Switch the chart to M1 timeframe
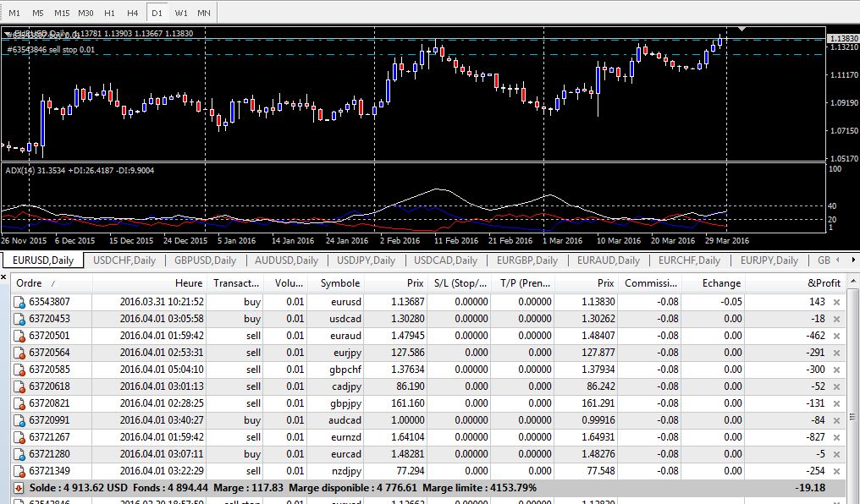Image resolution: width=860 pixels, height=504 pixels. (x=14, y=14)
